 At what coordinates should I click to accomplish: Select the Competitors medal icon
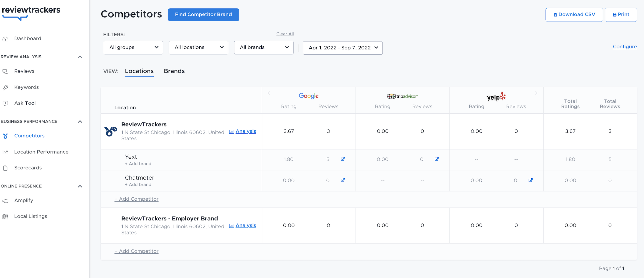(6, 136)
